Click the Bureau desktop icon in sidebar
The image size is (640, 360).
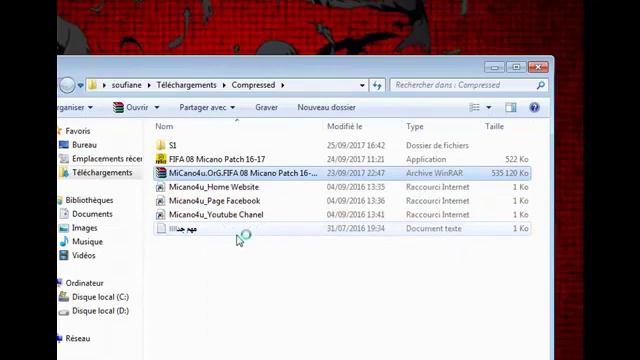pyautogui.click(x=64, y=144)
